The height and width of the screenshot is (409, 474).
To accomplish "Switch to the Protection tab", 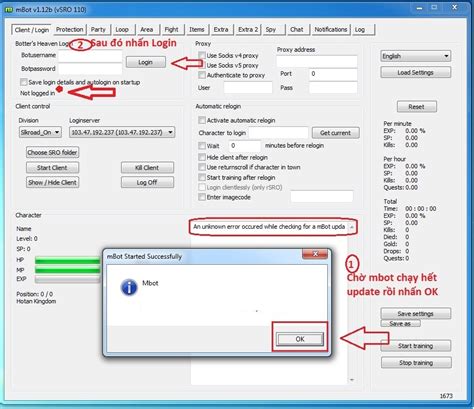I will pyautogui.click(x=69, y=30).
